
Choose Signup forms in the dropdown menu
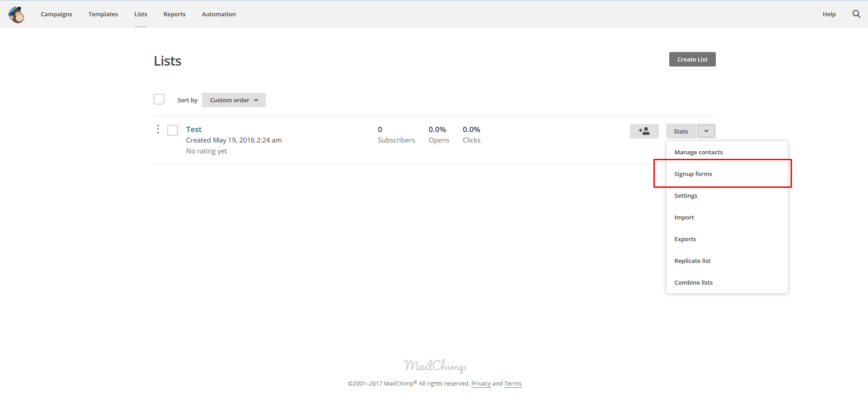pyautogui.click(x=693, y=173)
